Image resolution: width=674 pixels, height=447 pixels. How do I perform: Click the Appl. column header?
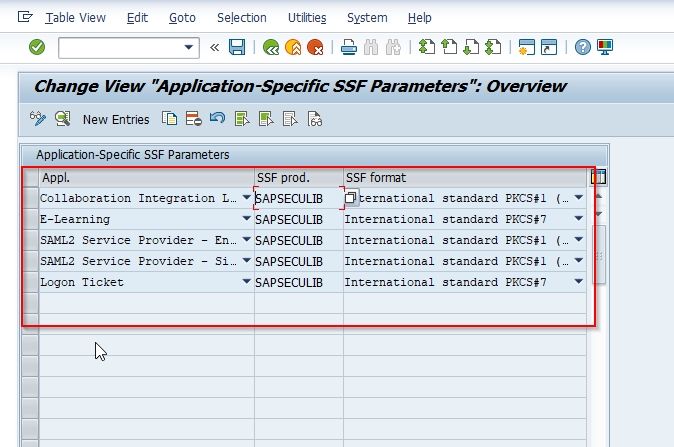(x=147, y=178)
